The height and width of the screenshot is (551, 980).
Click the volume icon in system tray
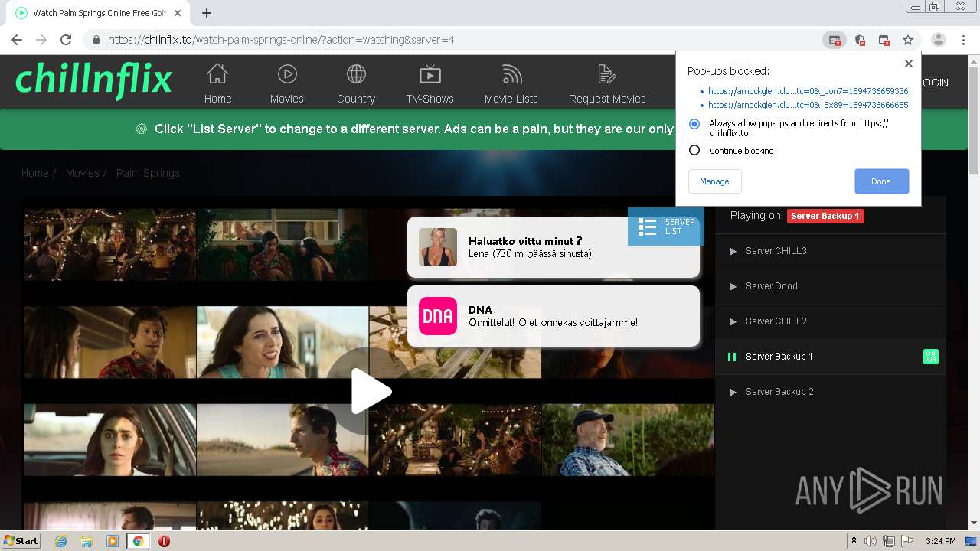tap(871, 541)
